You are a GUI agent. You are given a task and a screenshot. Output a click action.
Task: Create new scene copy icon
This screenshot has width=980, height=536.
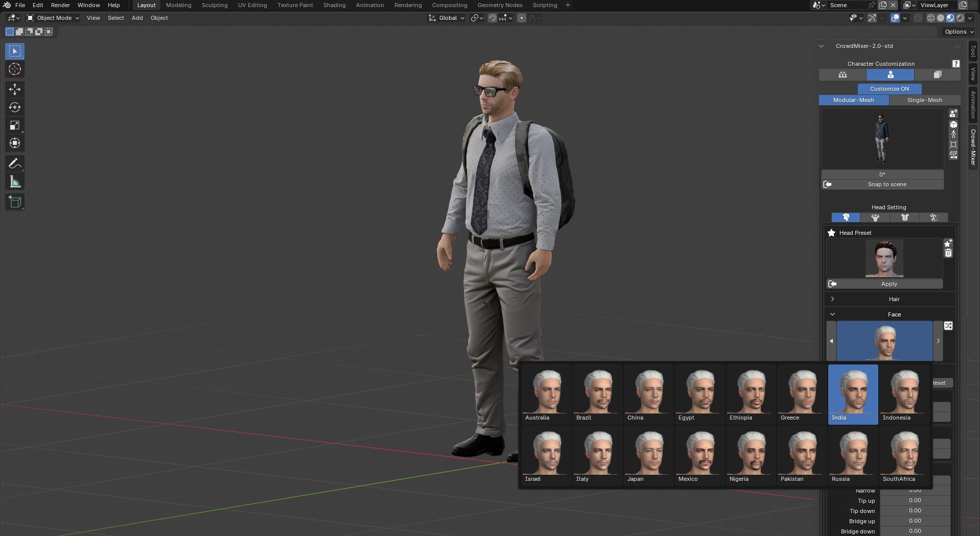(x=883, y=5)
